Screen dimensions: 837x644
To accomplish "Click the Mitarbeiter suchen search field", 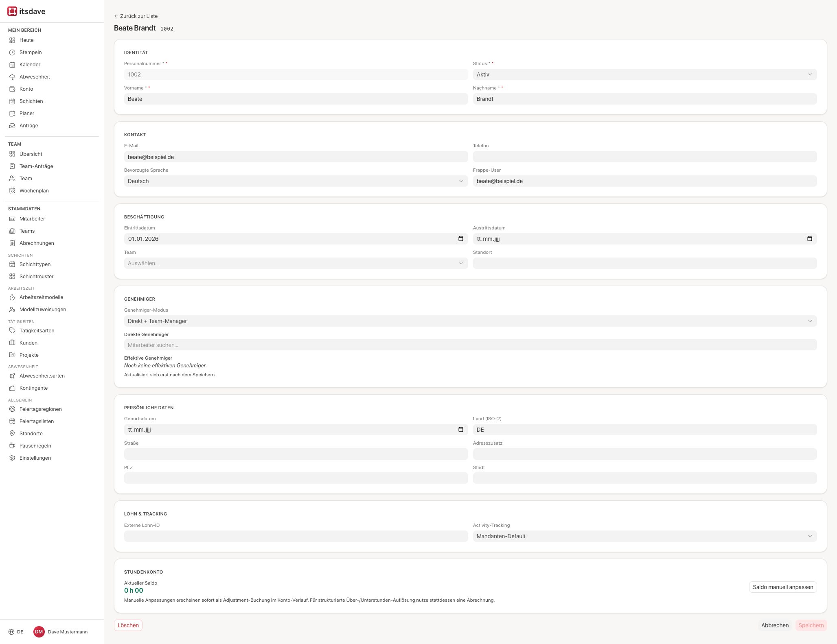I will tap(471, 345).
